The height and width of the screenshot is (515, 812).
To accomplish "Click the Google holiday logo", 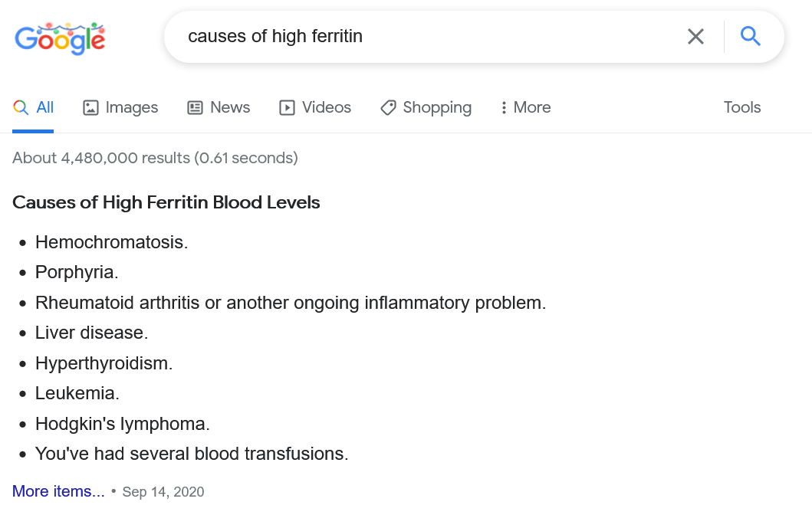I will click(x=60, y=38).
